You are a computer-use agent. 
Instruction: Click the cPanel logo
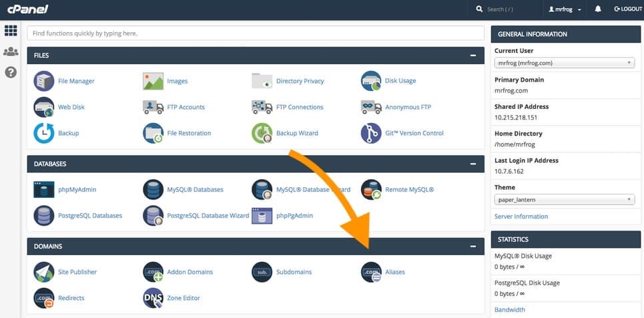coord(27,9)
